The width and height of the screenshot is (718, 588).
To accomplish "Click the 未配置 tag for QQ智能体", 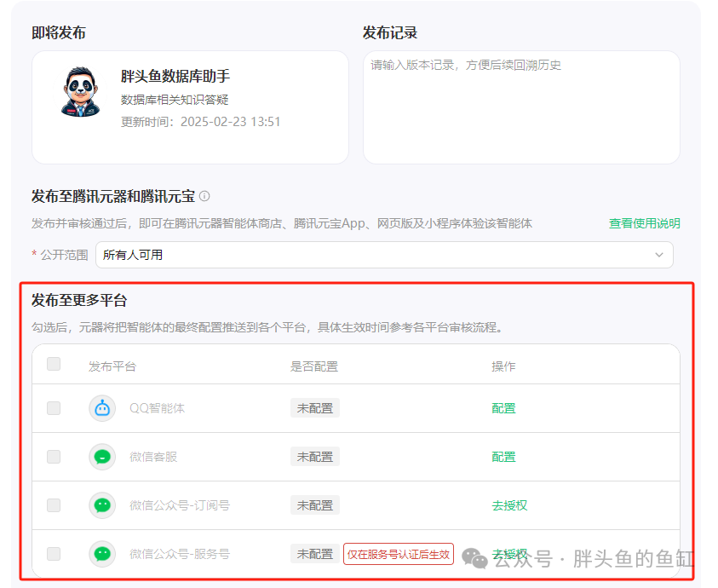I will pos(315,408).
